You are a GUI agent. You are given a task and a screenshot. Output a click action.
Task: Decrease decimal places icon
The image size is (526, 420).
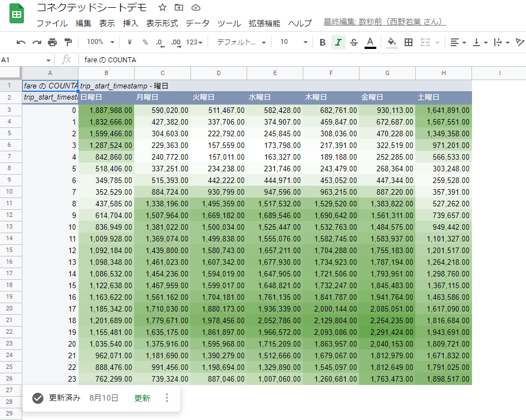tap(160, 43)
